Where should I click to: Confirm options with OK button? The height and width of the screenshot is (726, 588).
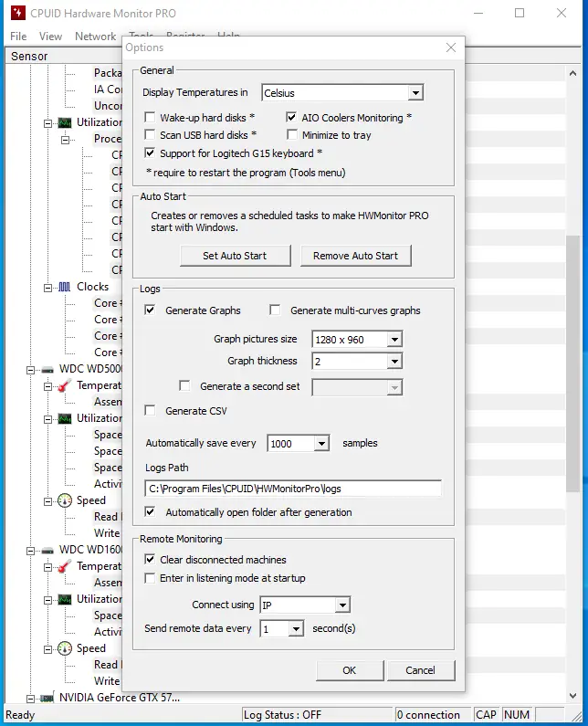click(350, 670)
